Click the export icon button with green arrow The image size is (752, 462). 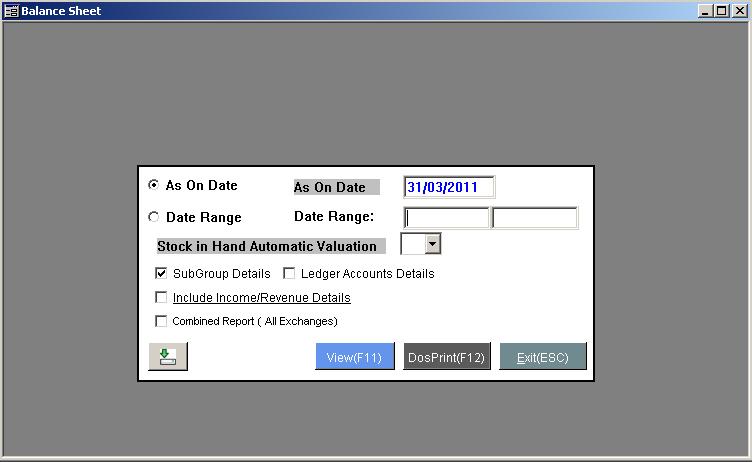pos(167,357)
